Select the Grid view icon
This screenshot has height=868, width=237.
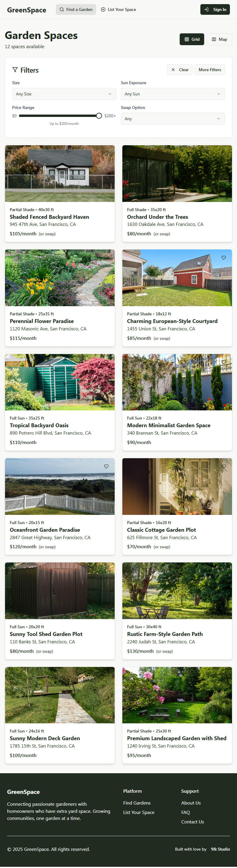(x=187, y=39)
